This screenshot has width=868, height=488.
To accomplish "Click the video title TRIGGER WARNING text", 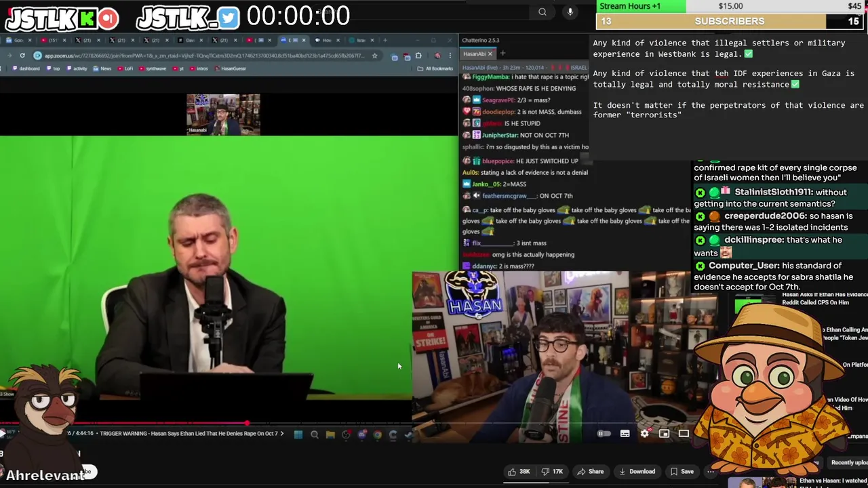I will [188, 434].
